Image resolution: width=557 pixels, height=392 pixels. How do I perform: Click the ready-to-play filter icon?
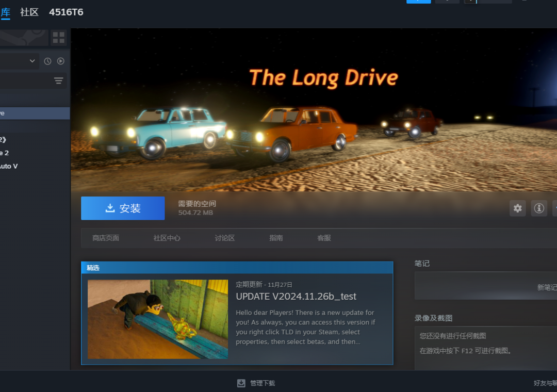(61, 61)
